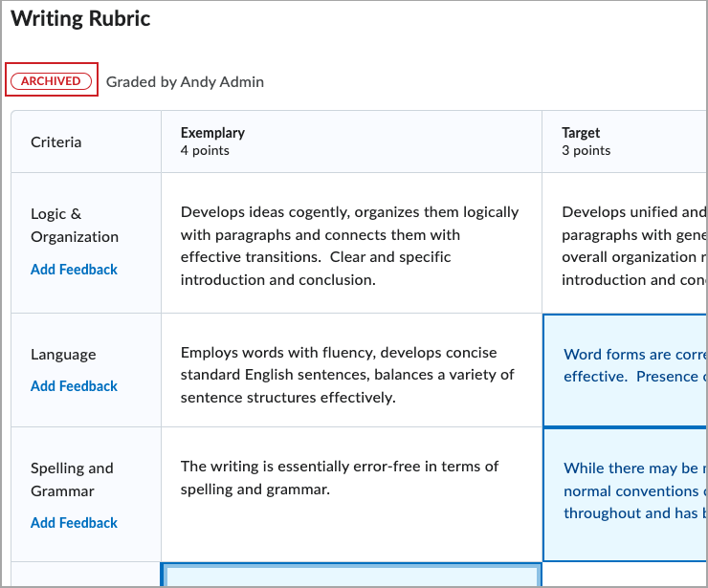Click the Graded by Andy Admin text
The height and width of the screenshot is (588, 708).
coord(185,82)
